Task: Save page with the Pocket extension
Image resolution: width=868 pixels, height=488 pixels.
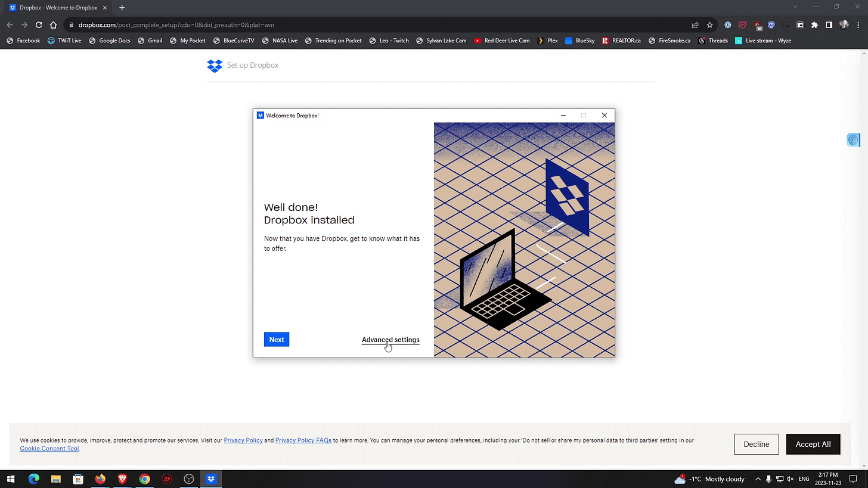Action: pyautogui.click(x=742, y=25)
